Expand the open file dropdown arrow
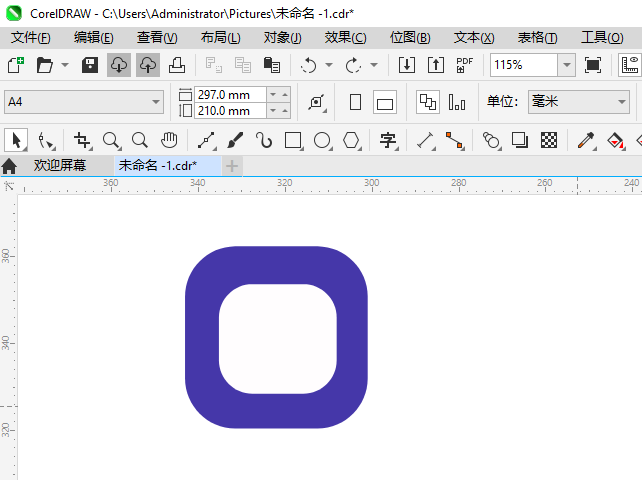Viewport: 642px width, 480px height. (x=65, y=65)
